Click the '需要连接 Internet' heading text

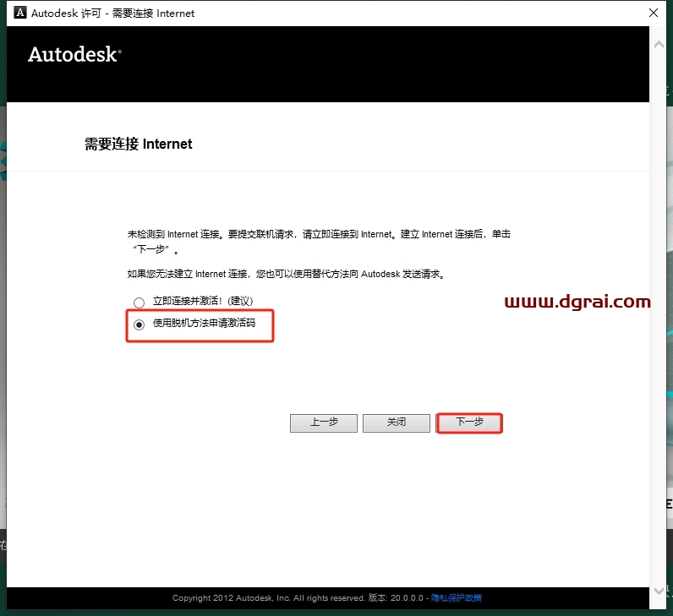(x=138, y=144)
